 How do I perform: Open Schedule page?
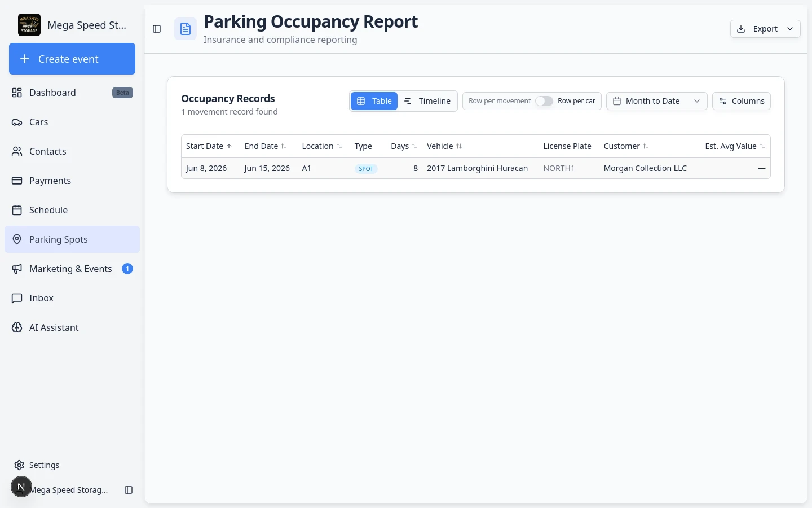(x=72, y=210)
